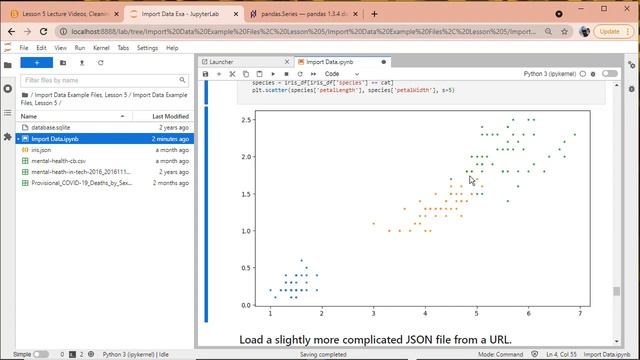Open the Kernel menu
Screen dimensions: 640x360
coord(101,48)
